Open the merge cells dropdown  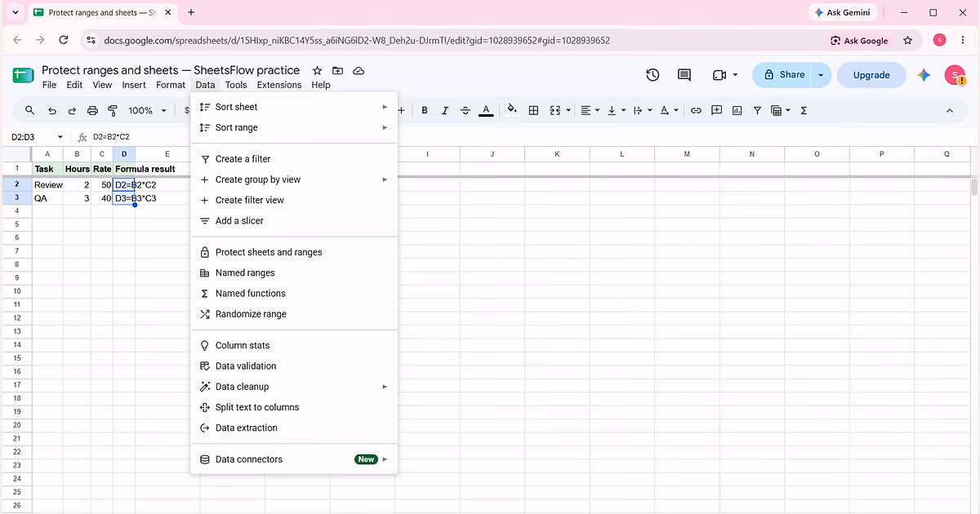pyautogui.click(x=559, y=110)
